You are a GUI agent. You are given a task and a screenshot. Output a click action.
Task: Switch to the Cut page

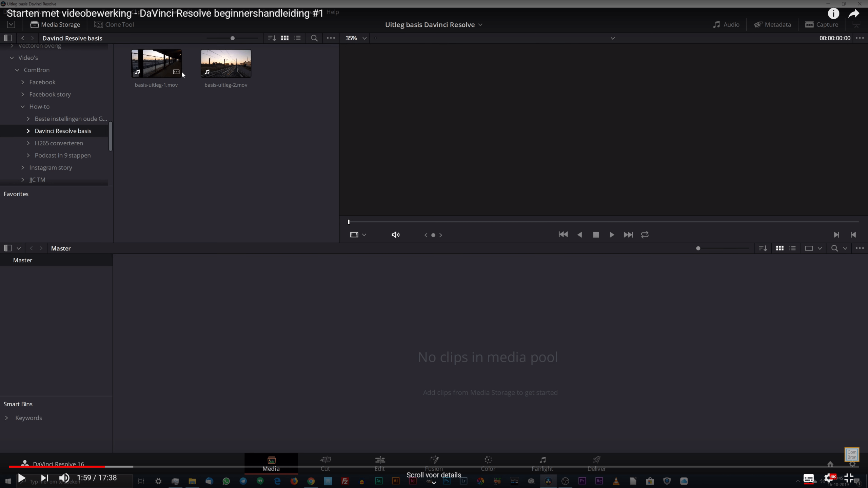(x=325, y=463)
